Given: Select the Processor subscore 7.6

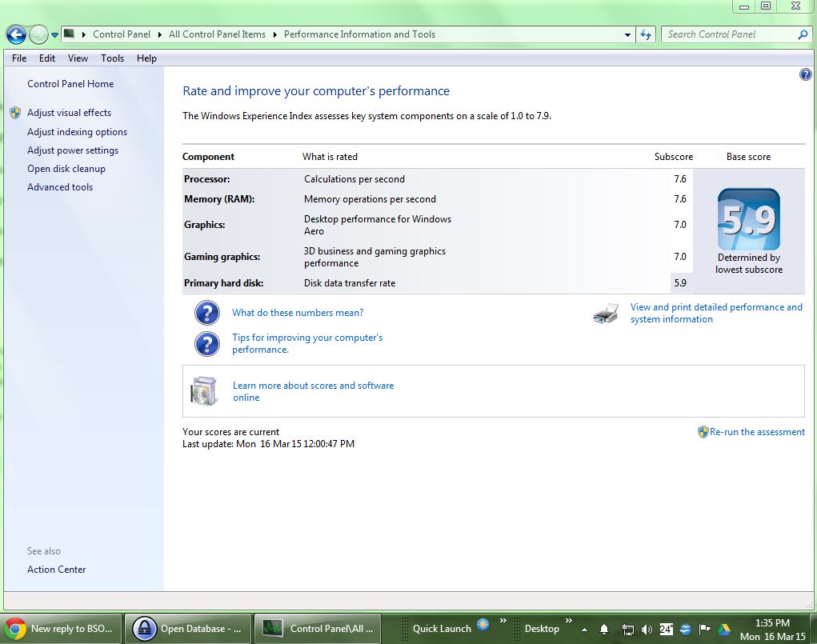Looking at the screenshot, I should 680,178.
